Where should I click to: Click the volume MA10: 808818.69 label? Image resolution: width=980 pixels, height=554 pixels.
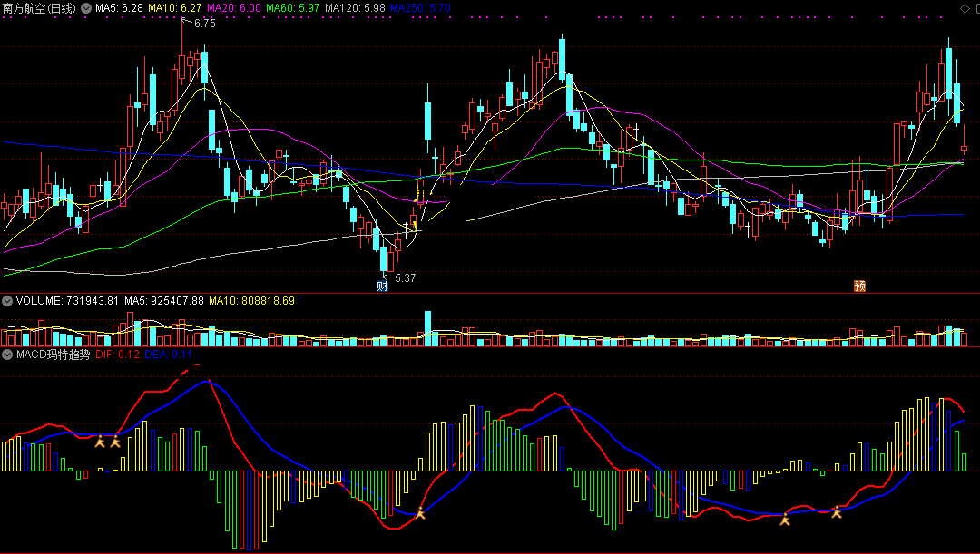(x=252, y=301)
